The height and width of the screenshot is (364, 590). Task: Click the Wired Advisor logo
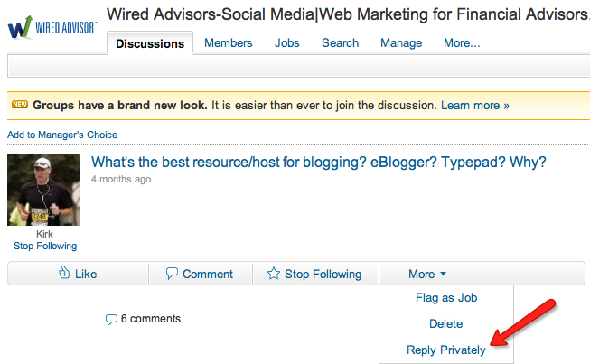click(x=52, y=27)
